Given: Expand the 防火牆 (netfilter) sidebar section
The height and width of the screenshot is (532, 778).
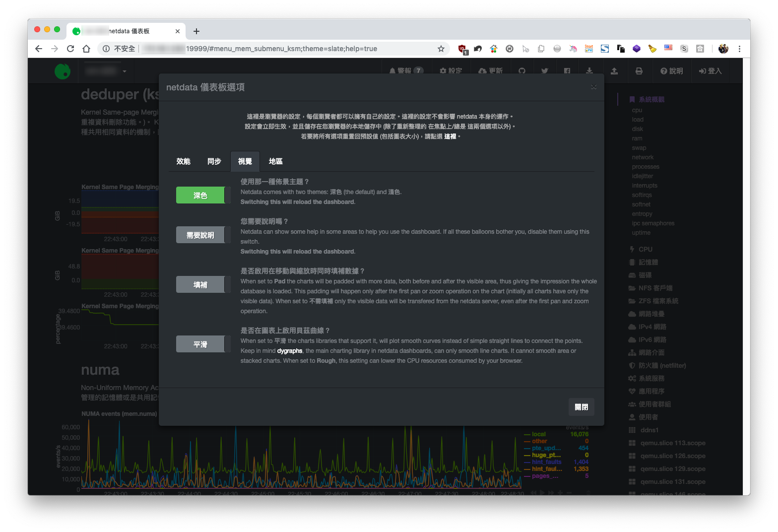Looking at the screenshot, I should click(657, 365).
